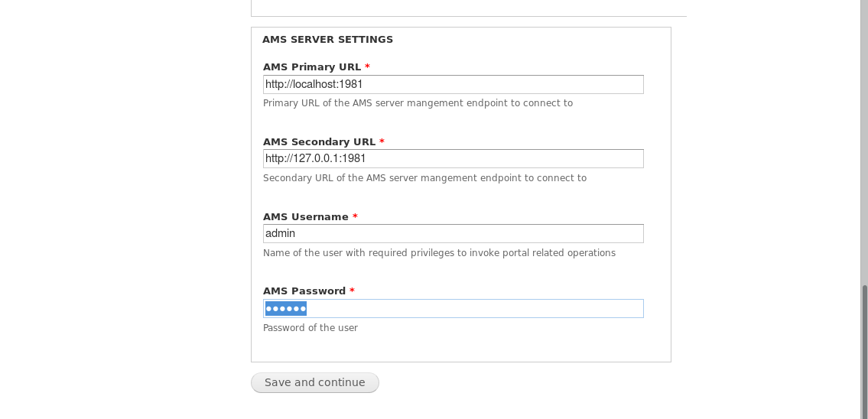Click the AMS Primary URL label

click(312, 67)
